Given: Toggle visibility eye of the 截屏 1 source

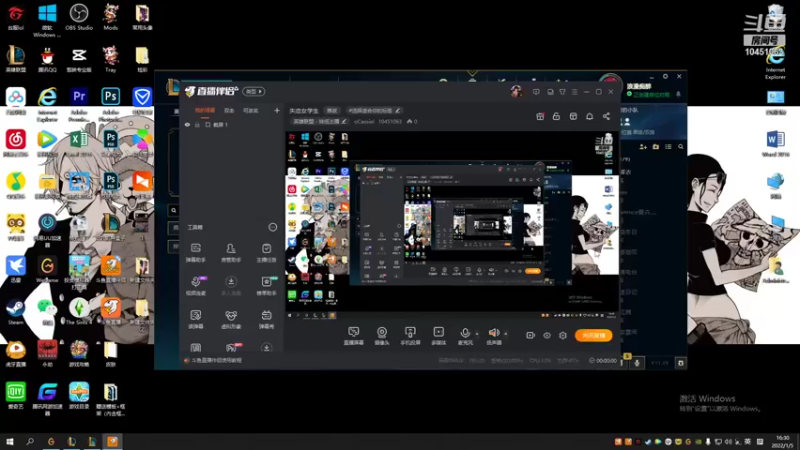Looking at the screenshot, I should pyautogui.click(x=187, y=124).
